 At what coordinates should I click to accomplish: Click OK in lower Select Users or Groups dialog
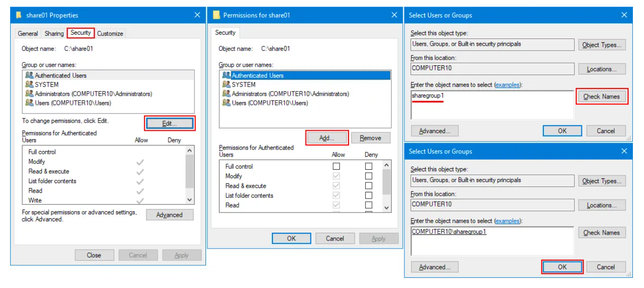tap(562, 267)
